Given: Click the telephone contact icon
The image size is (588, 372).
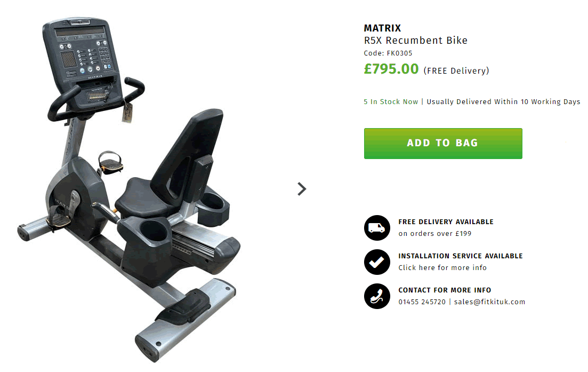Looking at the screenshot, I should click(377, 296).
